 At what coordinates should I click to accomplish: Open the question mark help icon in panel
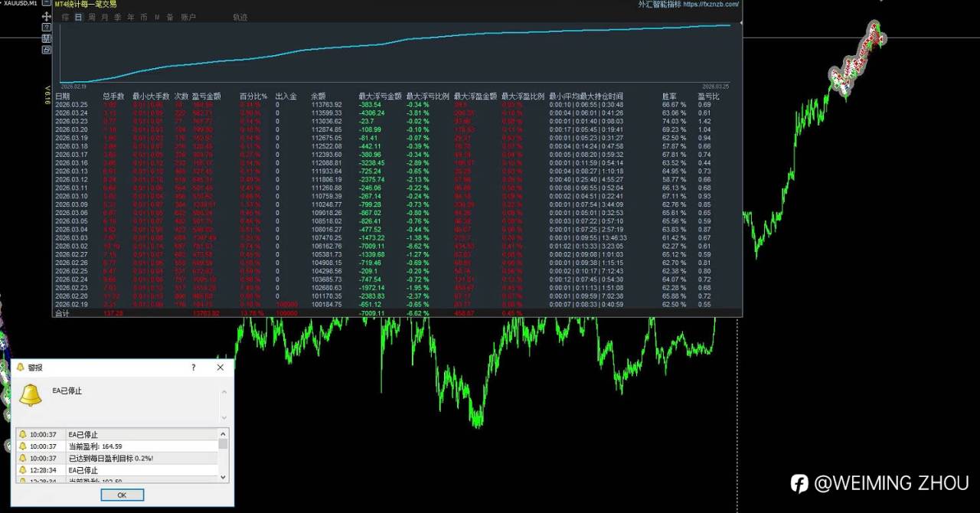click(x=47, y=28)
